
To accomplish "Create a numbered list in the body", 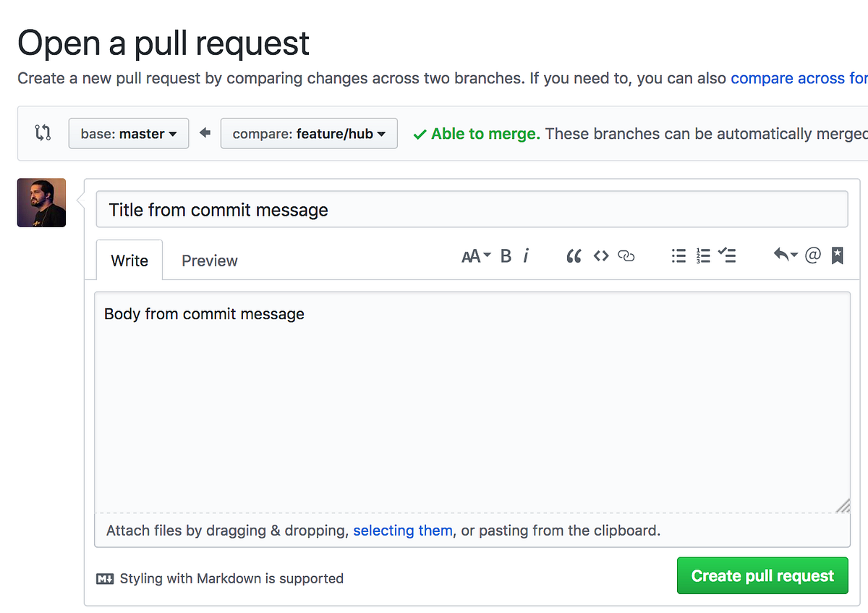I will coord(702,255).
